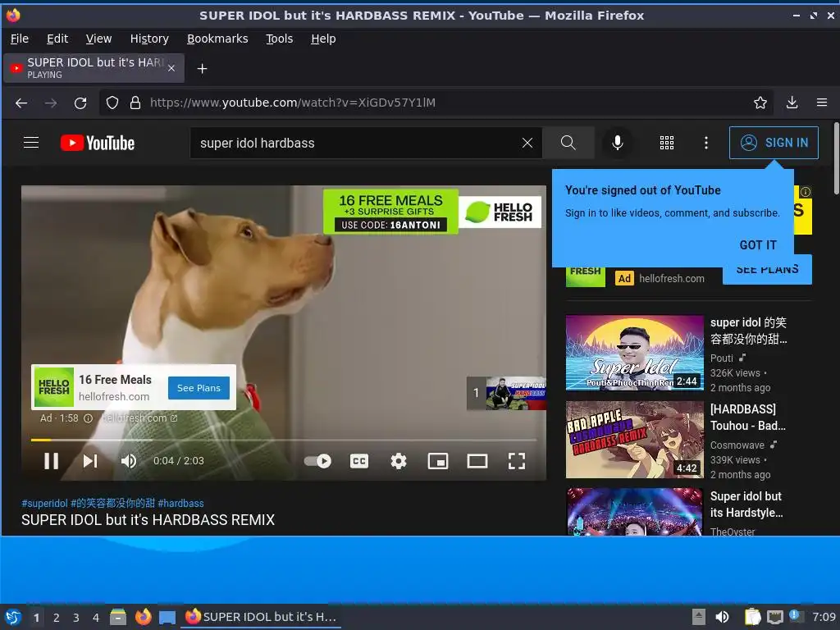Launch Firefox from the taskbar launcher

point(143,617)
